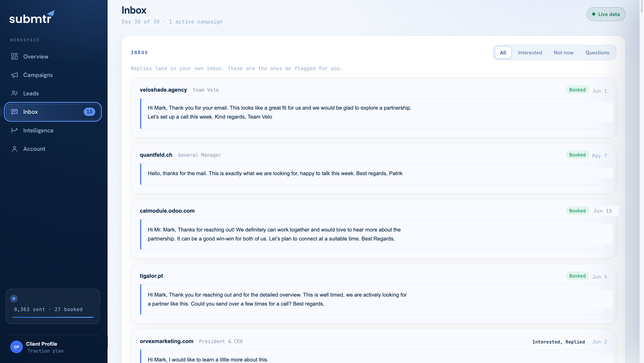Click the blue dot in stats card
Screen dimensions: 644x363
pos(14,298)
